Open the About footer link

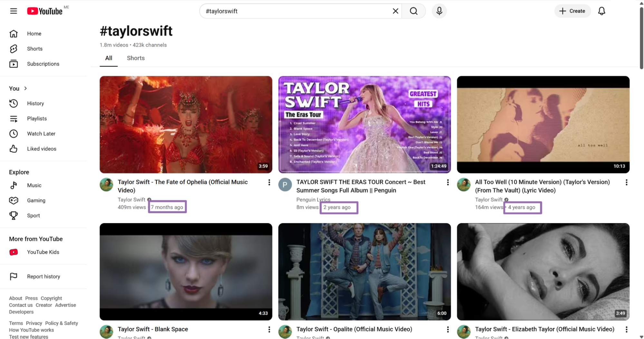15,298
